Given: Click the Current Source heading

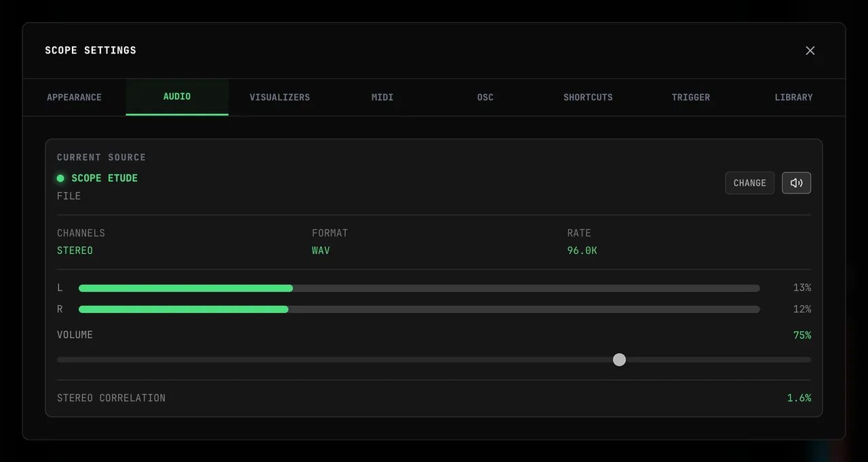Looking at the screenshot, I should tap(101, 157).
